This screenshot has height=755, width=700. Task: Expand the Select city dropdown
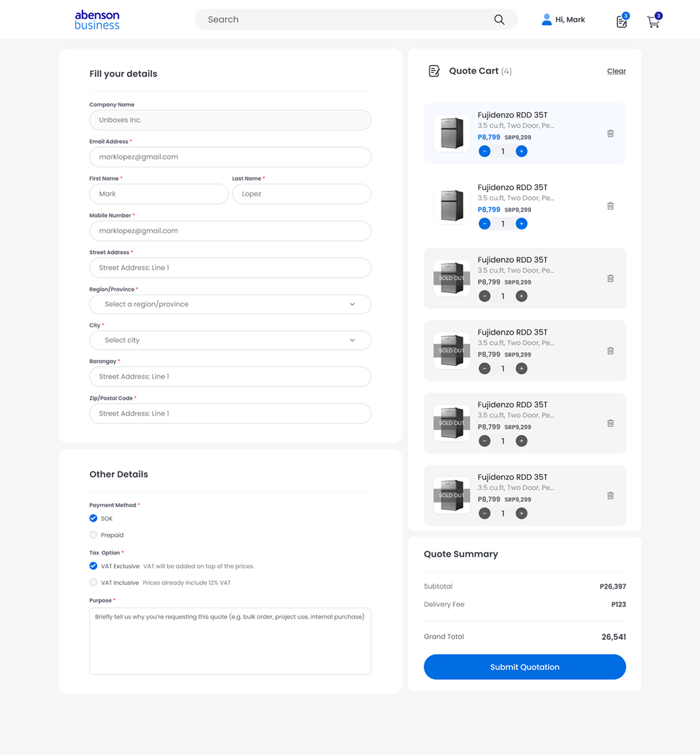tap(230, 340)
